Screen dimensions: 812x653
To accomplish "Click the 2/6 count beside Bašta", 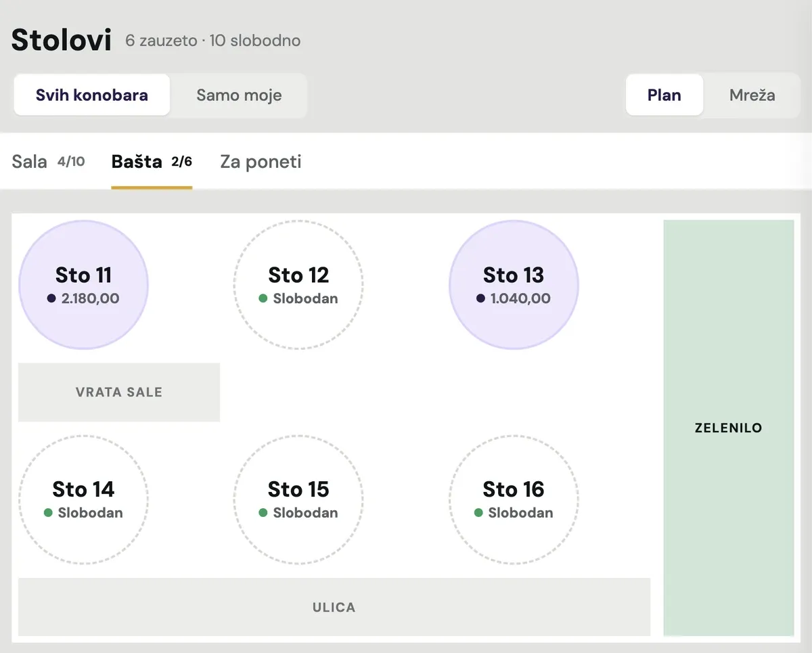I will (181, 161).
